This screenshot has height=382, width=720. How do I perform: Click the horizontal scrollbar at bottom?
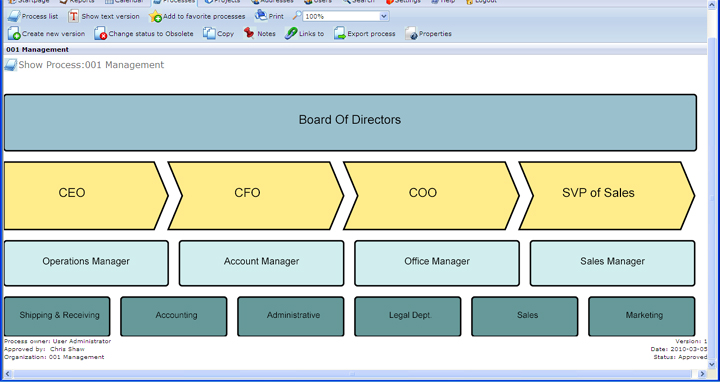(x=354, y=374)
